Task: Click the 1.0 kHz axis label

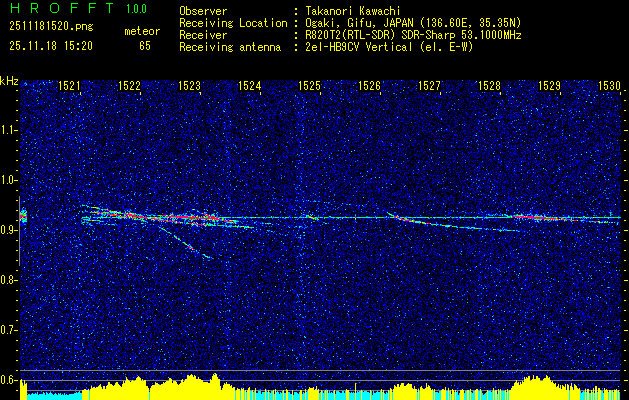Action: click(x=9, y=181)
